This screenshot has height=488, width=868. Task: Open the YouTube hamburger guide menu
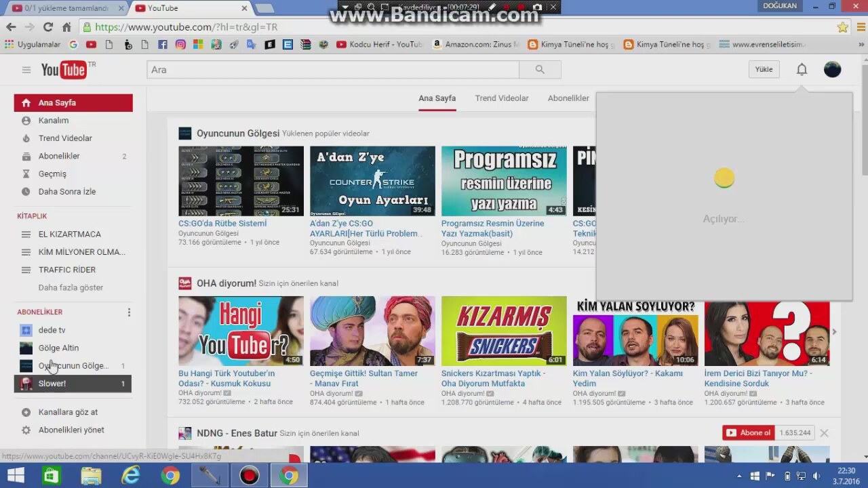pyautogui.click(x=26, y=70)
